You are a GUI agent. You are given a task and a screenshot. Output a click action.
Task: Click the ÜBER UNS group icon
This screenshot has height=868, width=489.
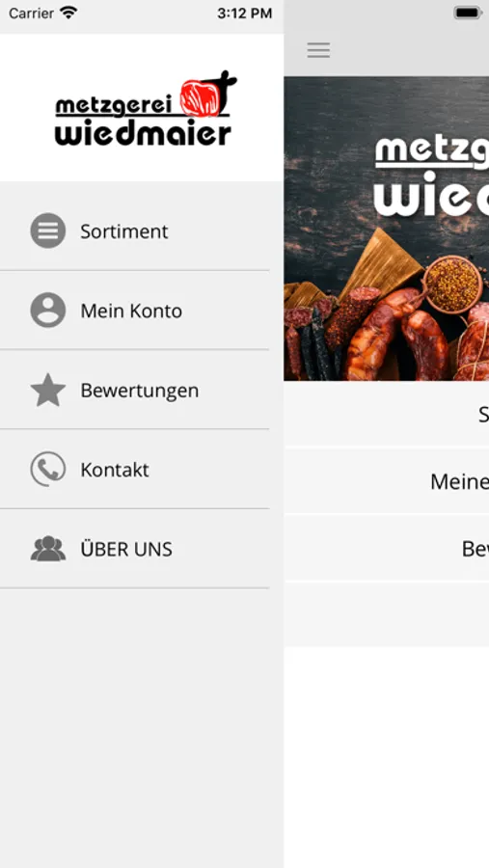click(x=47, y=549)
